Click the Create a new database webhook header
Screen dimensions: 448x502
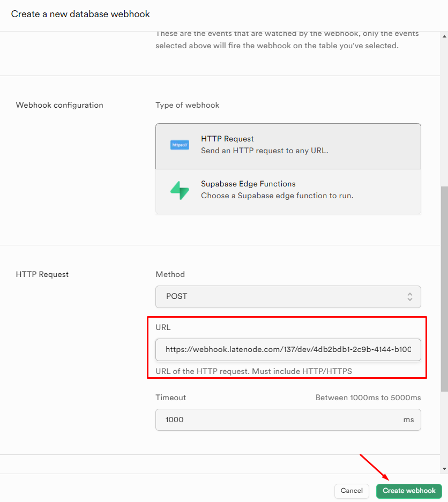[x=80, y=14]
